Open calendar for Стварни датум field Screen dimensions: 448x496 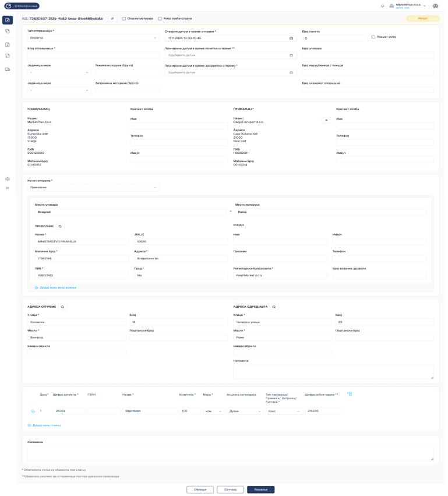[291, 38]
